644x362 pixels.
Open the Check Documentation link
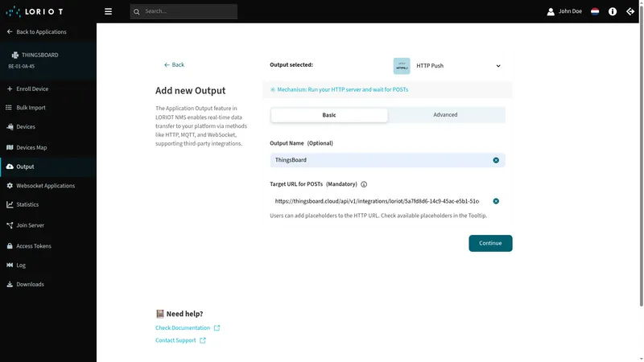(x=188, y=328)
